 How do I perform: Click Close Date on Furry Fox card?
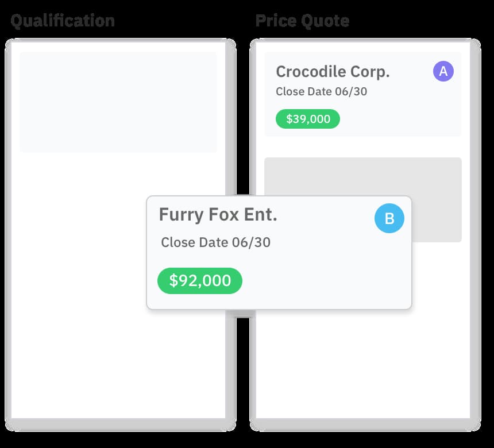[x=215, y=242]
